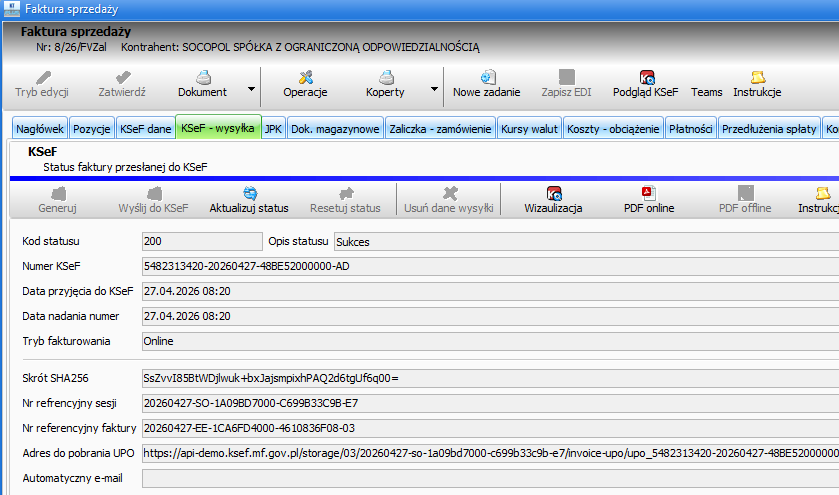
Task: Click the Data przyjęcia do KSeF field
Action: (x=490, y=291)
